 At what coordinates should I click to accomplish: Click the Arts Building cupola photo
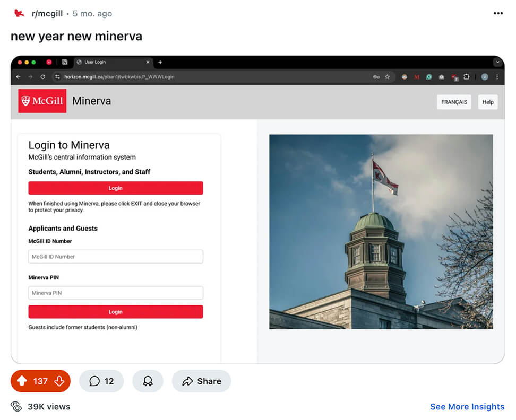click(x=381, y=232)
